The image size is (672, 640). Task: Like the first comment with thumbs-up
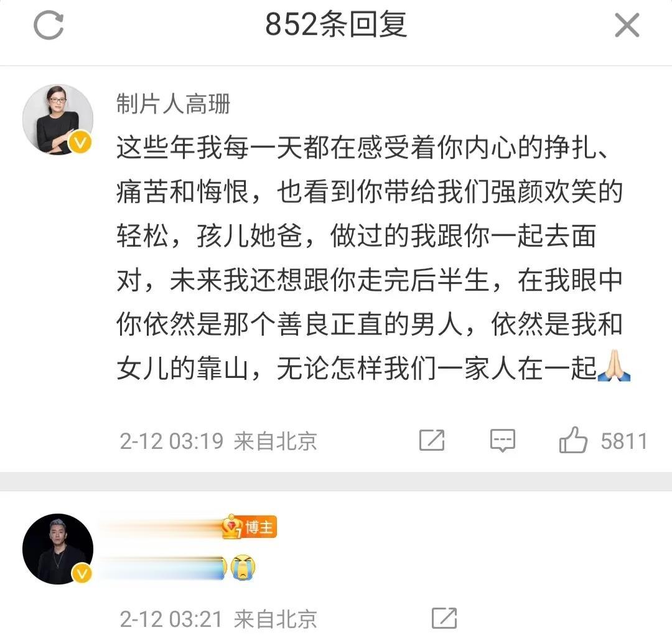(x=572, y=440)
